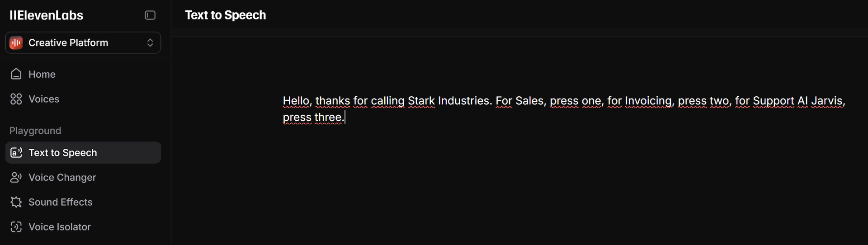Select Text to Speech menu label
Viewport: 868px width, 245px height.
pyautogui.click(x=63, y=153)
